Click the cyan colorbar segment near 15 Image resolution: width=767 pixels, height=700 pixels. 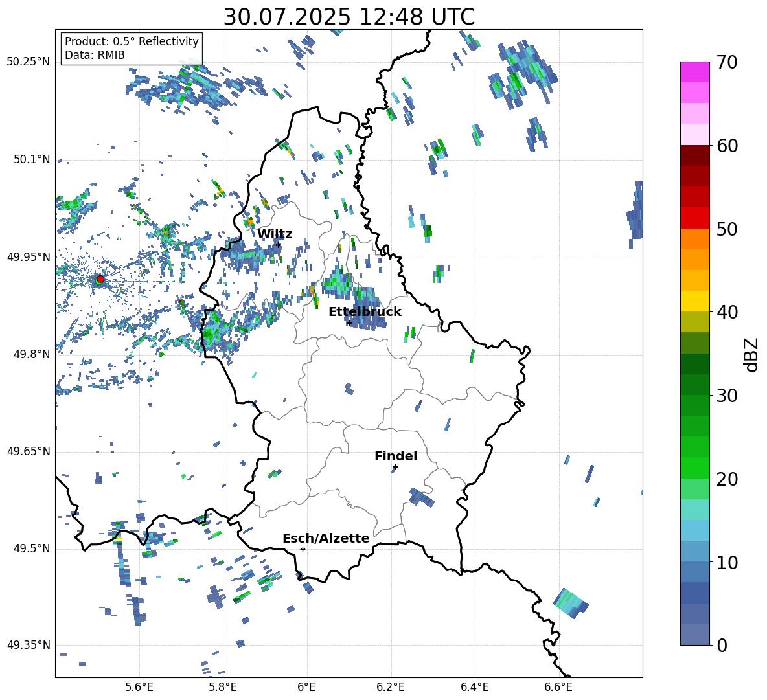pyautogui.click(x=694, y=510)
